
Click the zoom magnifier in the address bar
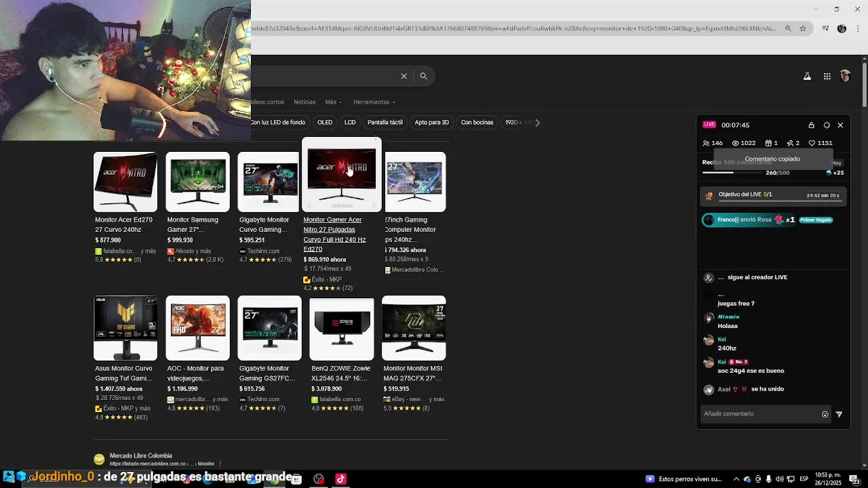tap(788, 28)
